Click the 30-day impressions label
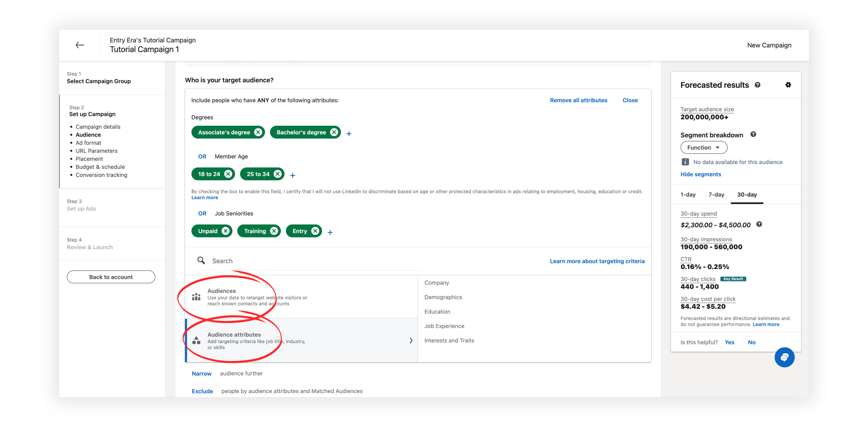 (x=706, y=239)
